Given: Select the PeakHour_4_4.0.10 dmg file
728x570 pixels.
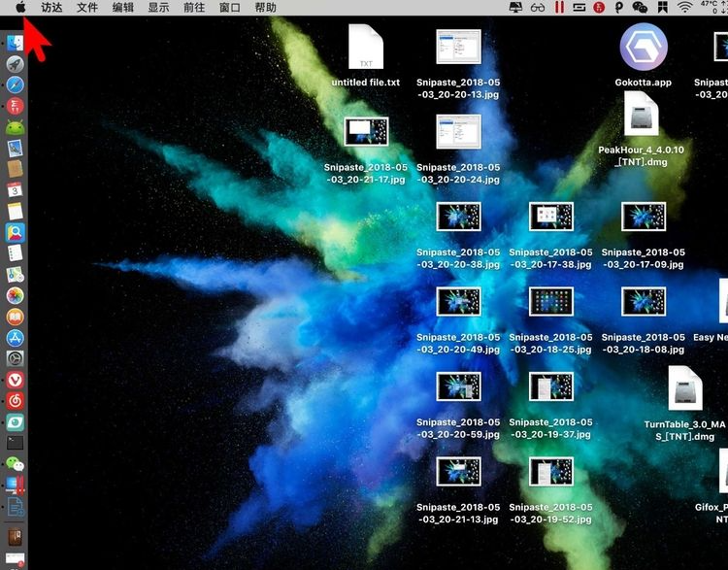Looking at the screenshot, I should pos(642,115).
